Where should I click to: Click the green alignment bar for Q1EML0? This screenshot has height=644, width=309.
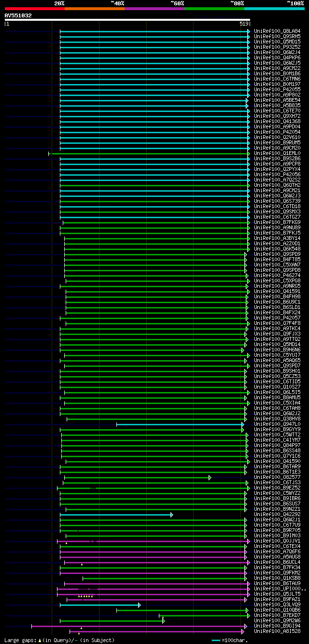[x=149, y=154]
